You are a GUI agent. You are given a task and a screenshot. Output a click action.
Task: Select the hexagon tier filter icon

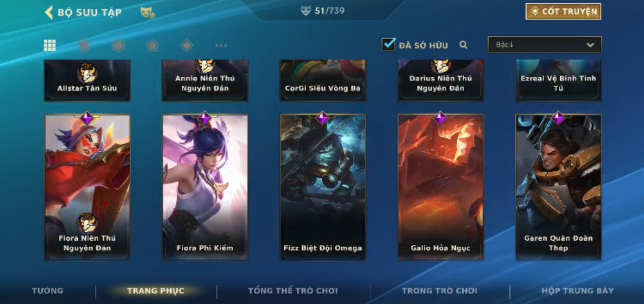point(118,45)
